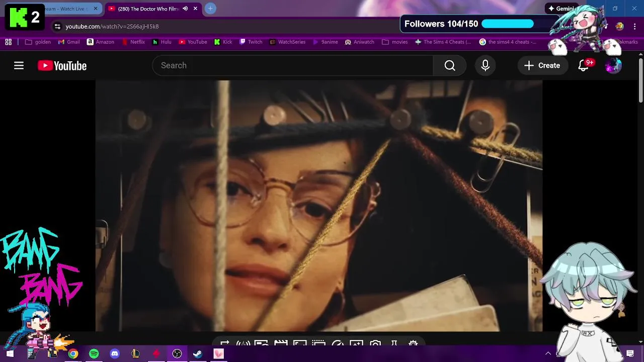Open the Gmail bookmark
The width and height of the screenshot is (644, 362).
point(69,42)
